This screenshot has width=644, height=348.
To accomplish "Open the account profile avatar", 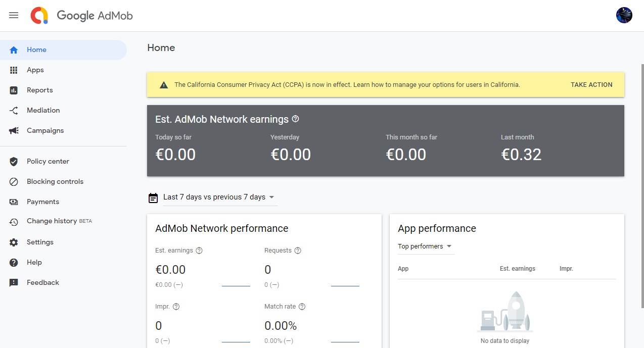I will (624, 15).
